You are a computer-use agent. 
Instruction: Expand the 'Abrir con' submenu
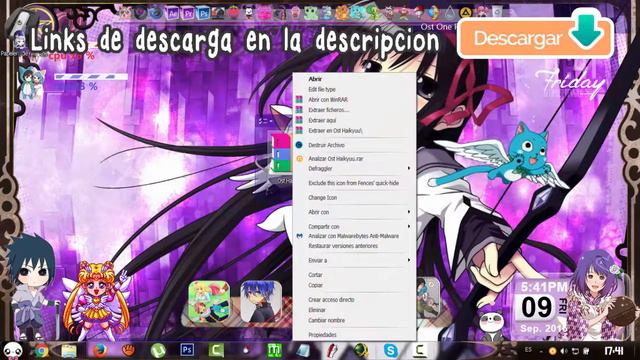tap(354, 212)
